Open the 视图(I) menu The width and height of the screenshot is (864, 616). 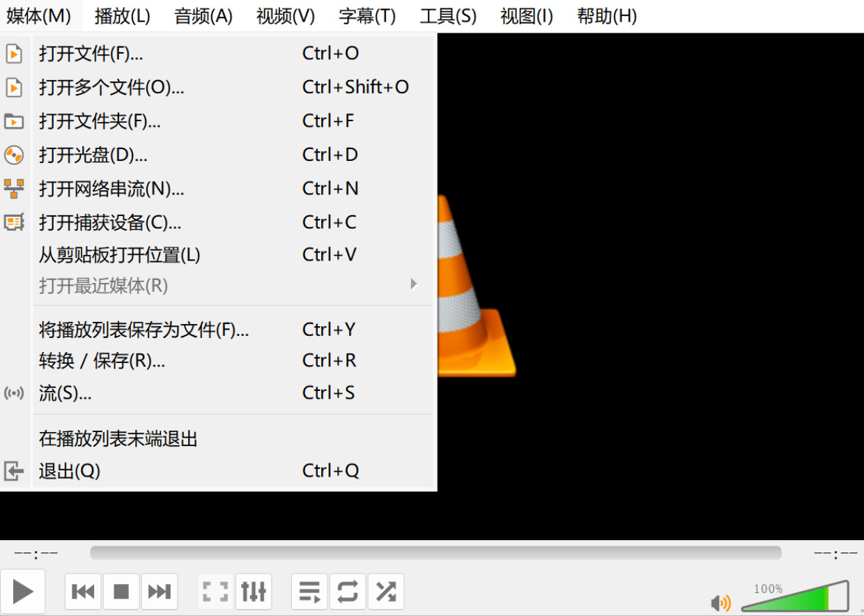[x=527, y=16]
